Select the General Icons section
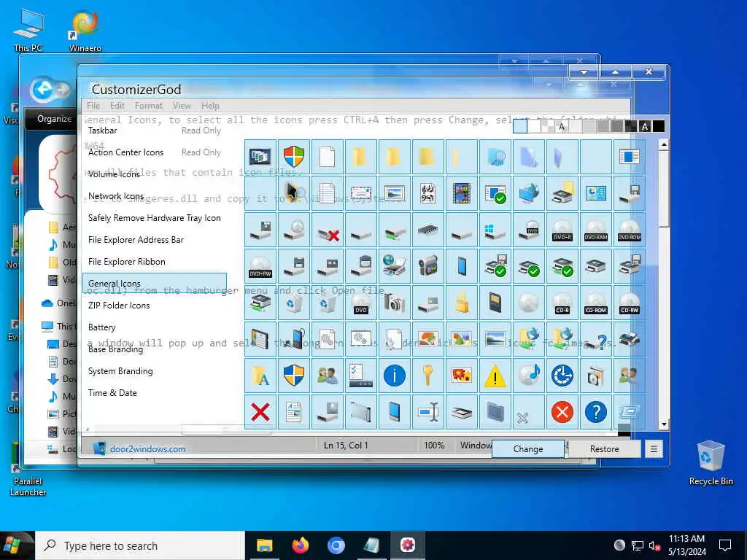This screenshot has width=747, height=560. (x=155, y=284)
